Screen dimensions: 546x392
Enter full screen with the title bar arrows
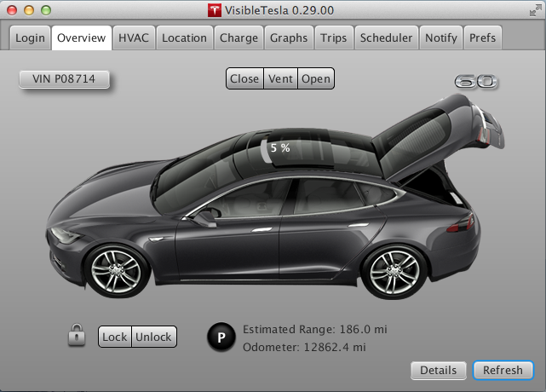[x=535, y=10]
